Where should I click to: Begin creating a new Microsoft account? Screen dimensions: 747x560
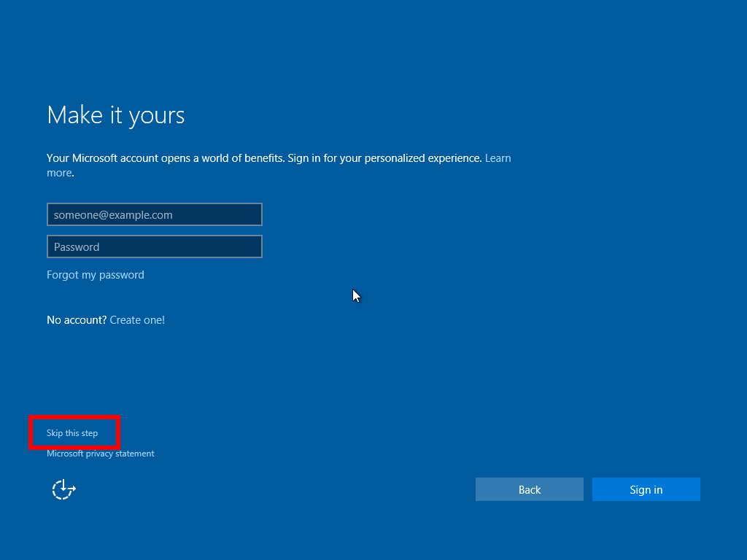pyautogui.click(x=137, y=319)
